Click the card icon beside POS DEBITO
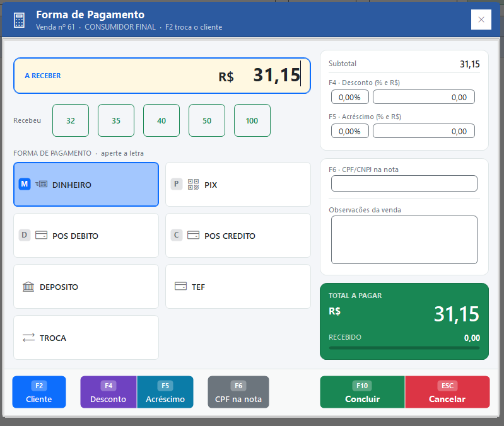Image resolution: width=504 pixels, height=426 pixels. [x=41, y=235]
